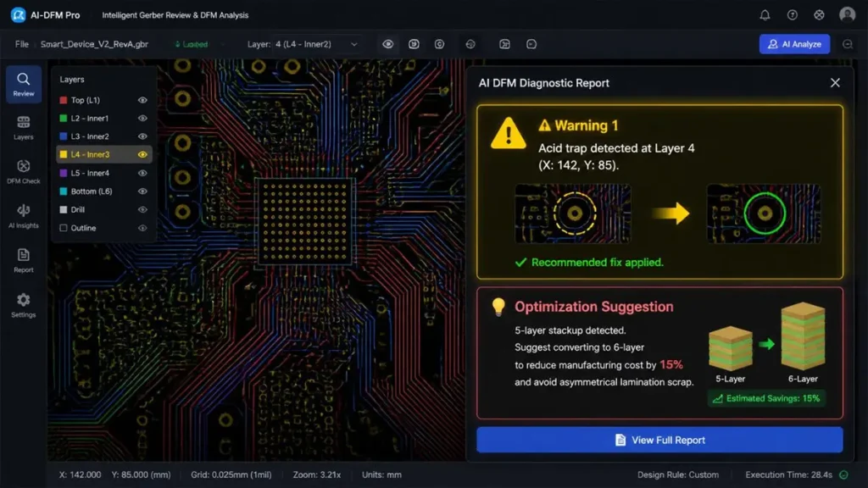Viewport: 868px width, 488px height.
Task: Click the BGA chip pad array on the PCB
Action: coord(305,221)
